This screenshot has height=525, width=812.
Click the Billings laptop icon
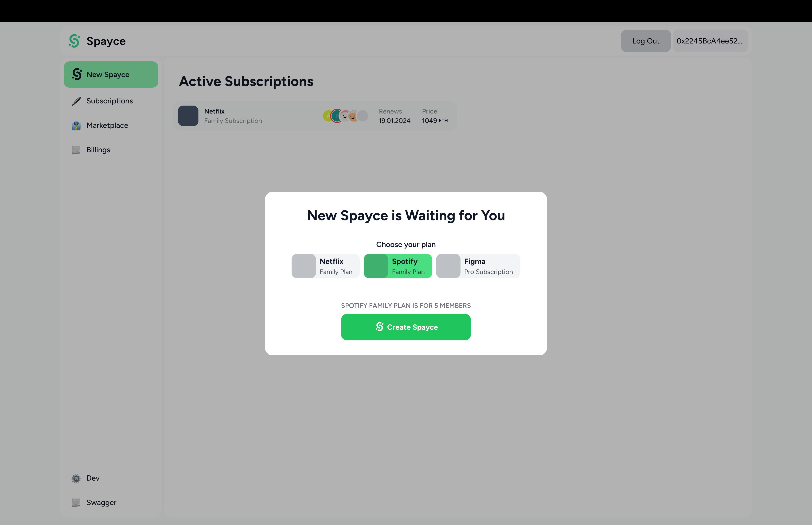point(76,150)
